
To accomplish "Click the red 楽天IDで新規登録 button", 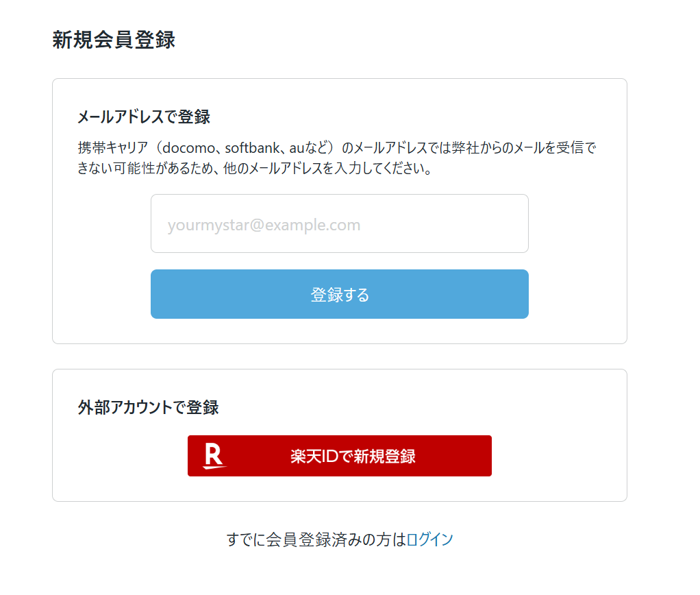I will (x=339, y=456).
